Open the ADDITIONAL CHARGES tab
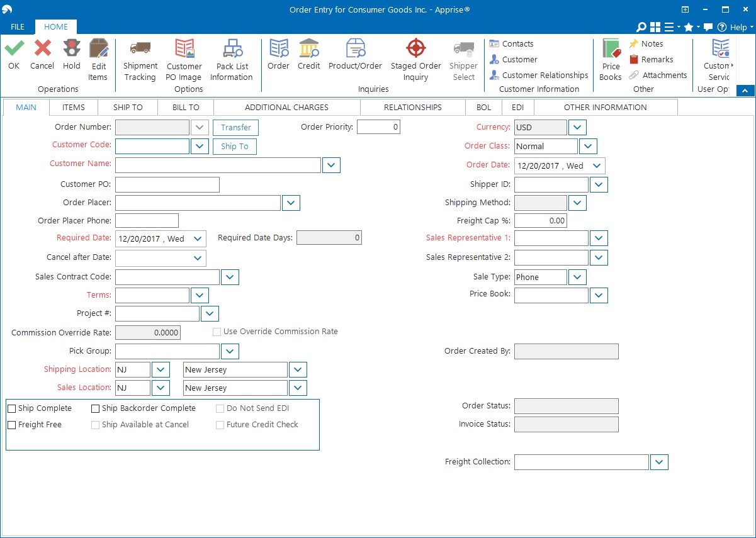Image resolution: width=756 pixels, height=538 pixels. point(286,108)
